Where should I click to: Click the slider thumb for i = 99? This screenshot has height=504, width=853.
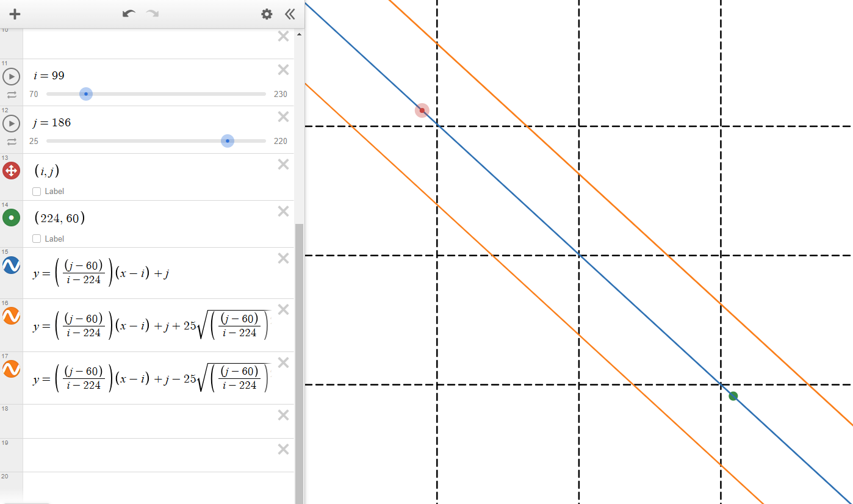click(x=86, y=94)
